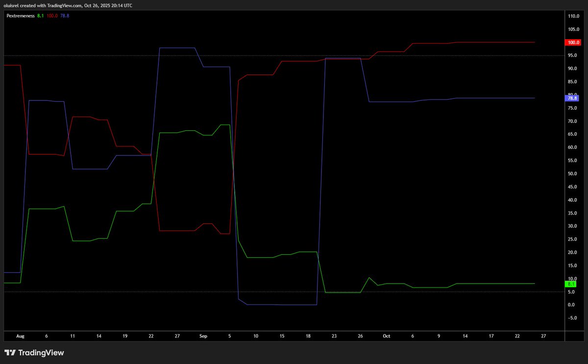Click the Aug label on the time axis
The image size is (588, 364).
click(x=20, y=337)
